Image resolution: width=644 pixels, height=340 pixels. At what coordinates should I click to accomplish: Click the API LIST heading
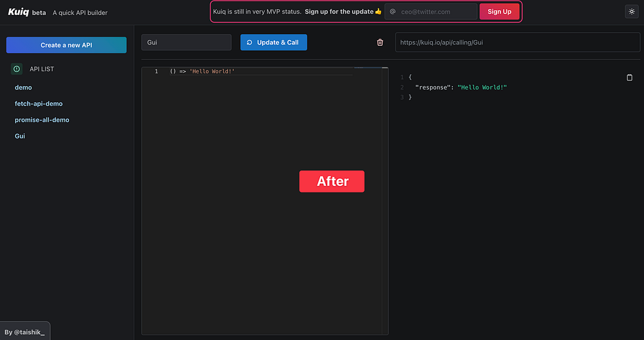tap(42, 69)
